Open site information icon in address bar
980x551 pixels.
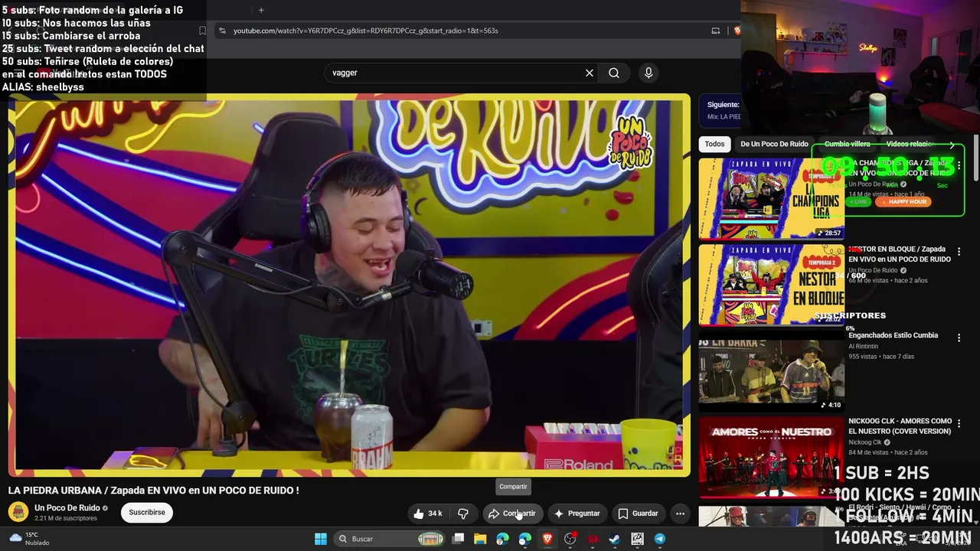pos(222,31)
